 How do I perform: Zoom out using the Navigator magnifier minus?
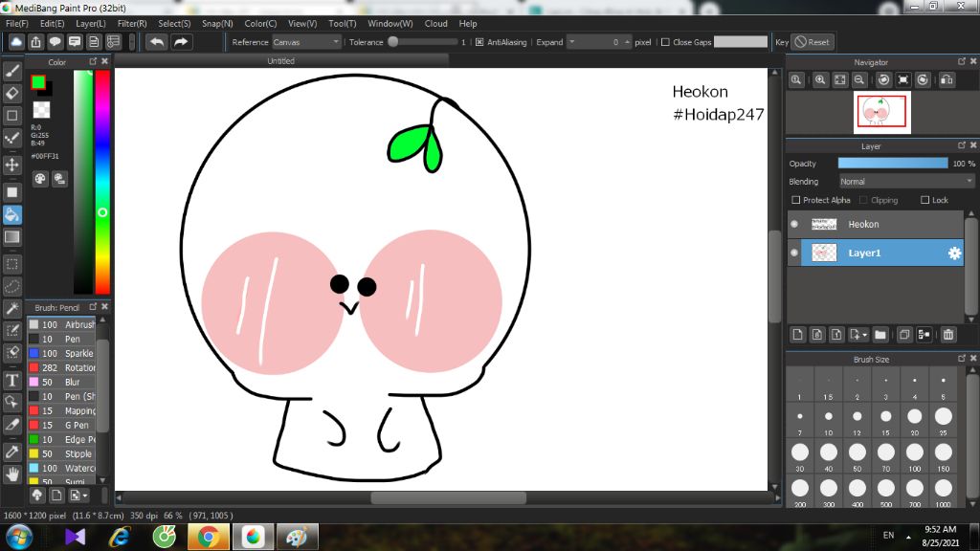click(x=859, y=80)
